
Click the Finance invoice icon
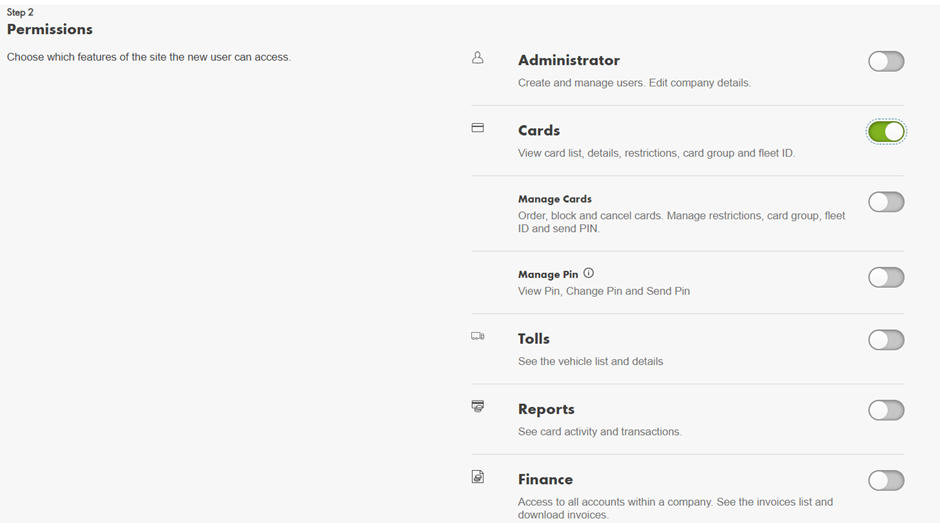pyautogui.click(x=477, y=477)
